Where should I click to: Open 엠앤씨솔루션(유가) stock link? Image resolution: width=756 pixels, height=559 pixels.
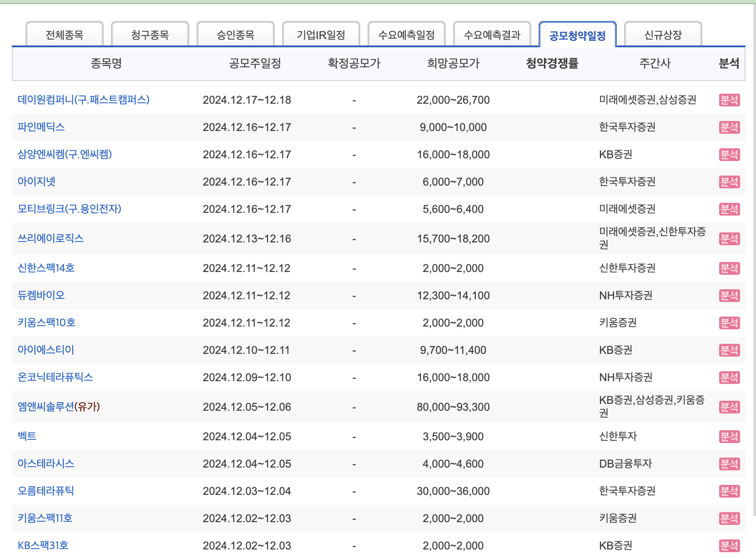click(59, 407)
